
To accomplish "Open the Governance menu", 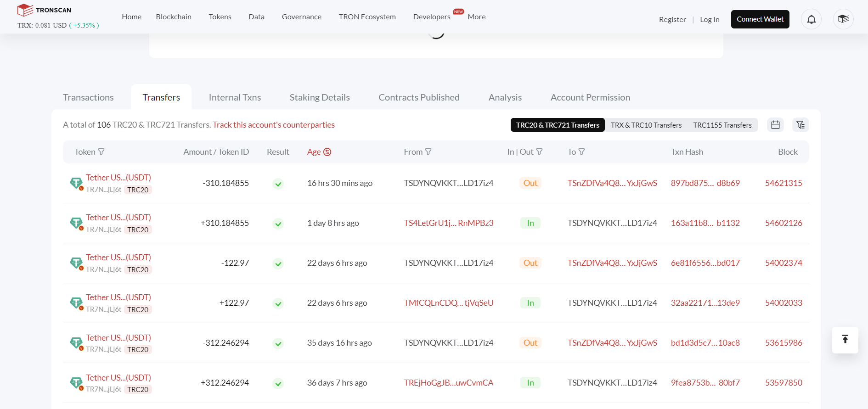I will point(302,17).
